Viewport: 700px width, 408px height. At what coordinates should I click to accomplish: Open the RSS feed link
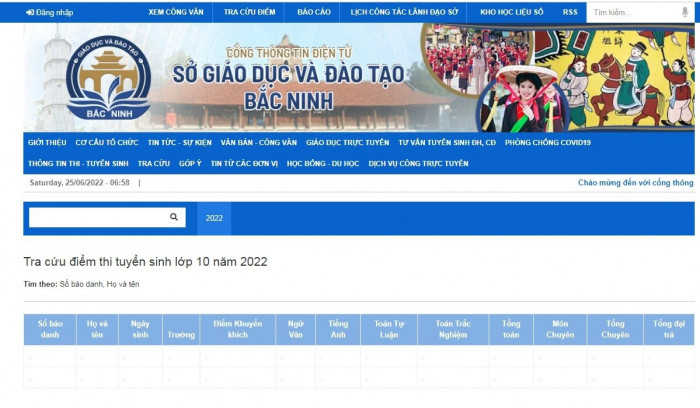570,12
